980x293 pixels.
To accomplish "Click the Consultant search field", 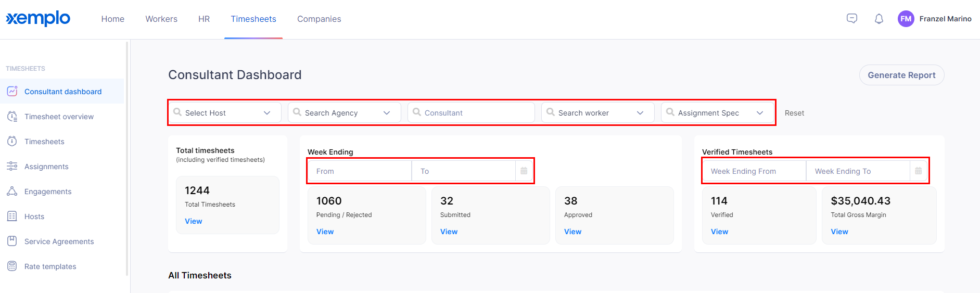I will click(472, 112).
